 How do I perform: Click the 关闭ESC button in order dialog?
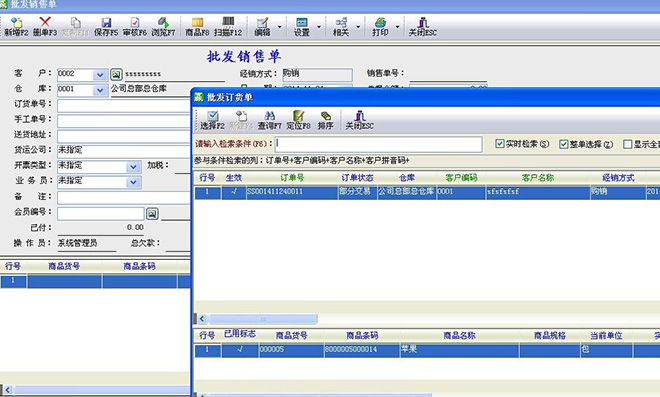(359, 120)
